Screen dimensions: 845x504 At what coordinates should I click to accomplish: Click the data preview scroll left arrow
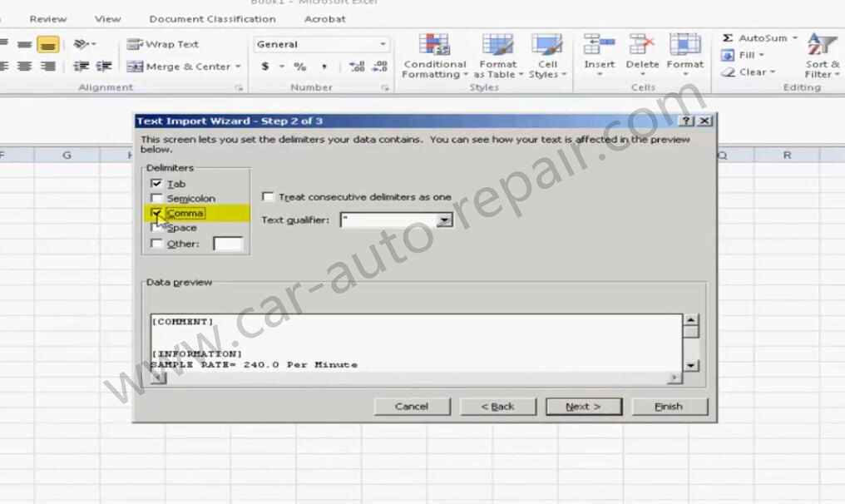158,378
